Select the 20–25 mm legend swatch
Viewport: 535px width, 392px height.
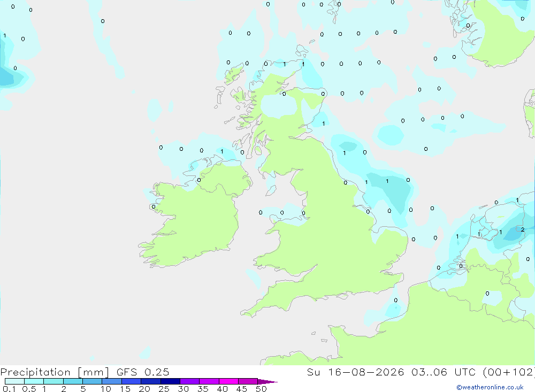(151, 381)
